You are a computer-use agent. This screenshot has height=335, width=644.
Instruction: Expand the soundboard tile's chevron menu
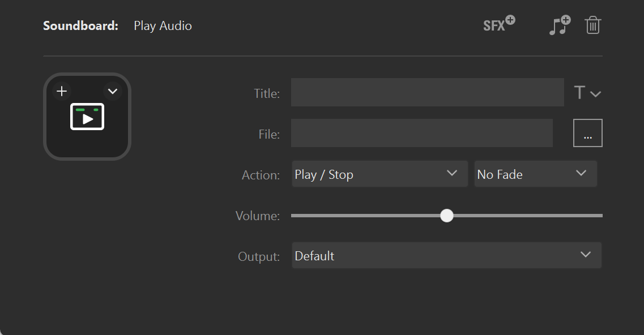coord(112,91)
